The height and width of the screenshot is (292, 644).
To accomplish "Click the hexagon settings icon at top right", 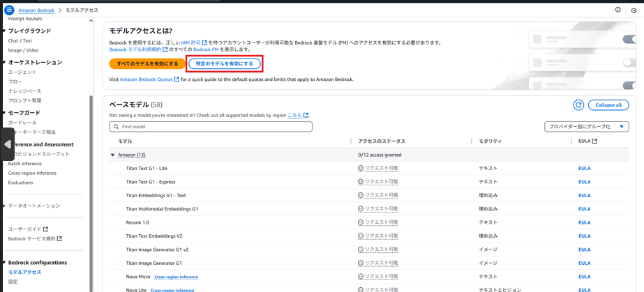I will coord(634,10).
